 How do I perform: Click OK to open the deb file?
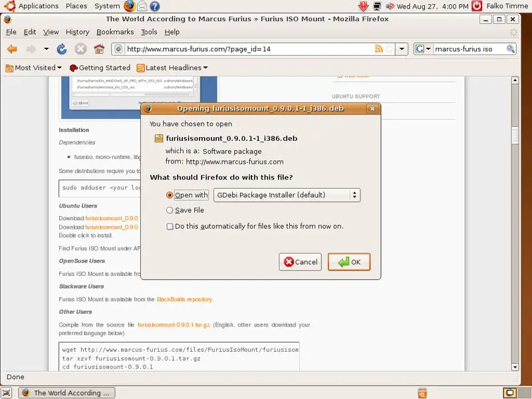[349, 262]
